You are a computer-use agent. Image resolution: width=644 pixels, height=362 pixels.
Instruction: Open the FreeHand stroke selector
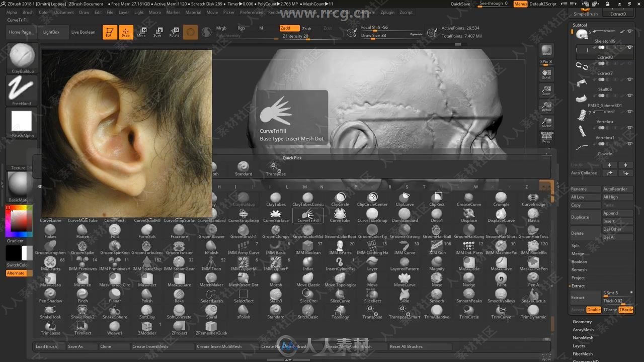tap(22, 92)
